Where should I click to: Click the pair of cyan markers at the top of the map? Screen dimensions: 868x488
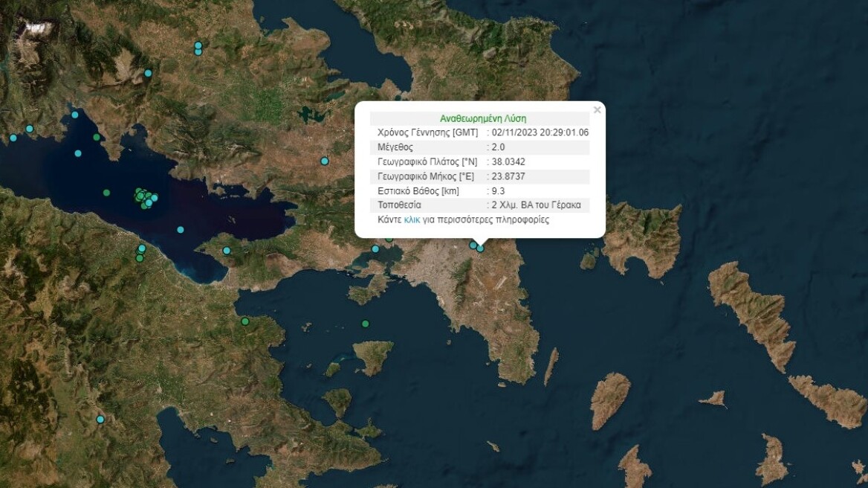pyautogui.click(x=197, y=48)
